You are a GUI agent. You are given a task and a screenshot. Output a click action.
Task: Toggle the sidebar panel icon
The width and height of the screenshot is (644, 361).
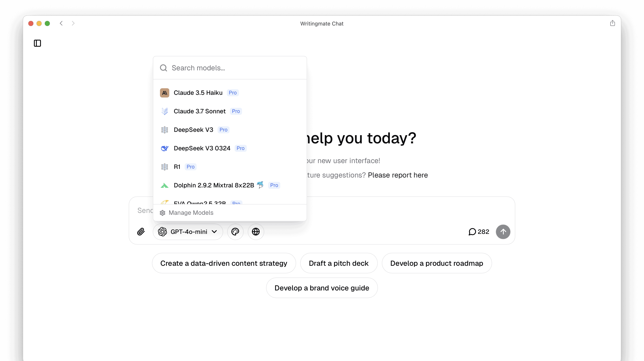click(x=37, y=43)
